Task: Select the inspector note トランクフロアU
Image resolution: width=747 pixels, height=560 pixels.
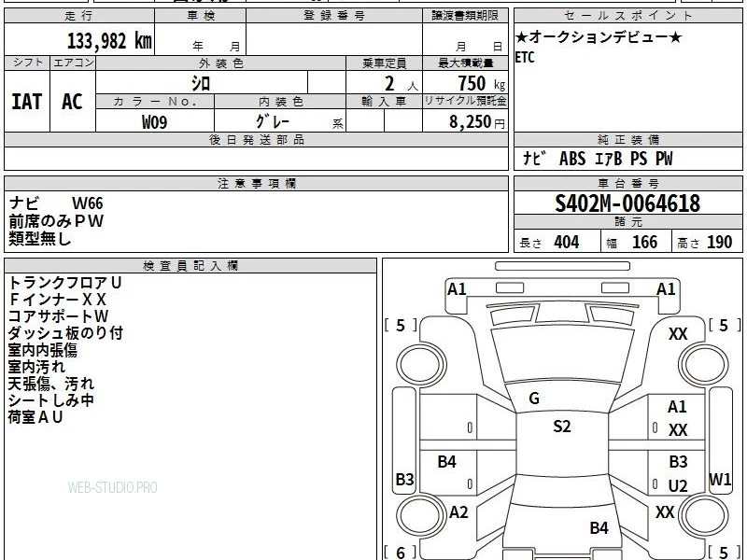Action: (64, 283)
